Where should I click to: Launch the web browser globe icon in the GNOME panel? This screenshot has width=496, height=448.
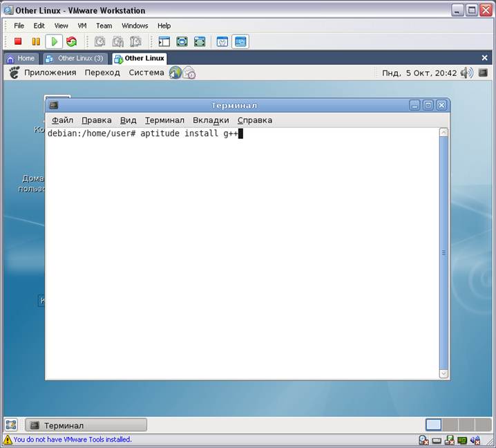(x=175, y=73)
